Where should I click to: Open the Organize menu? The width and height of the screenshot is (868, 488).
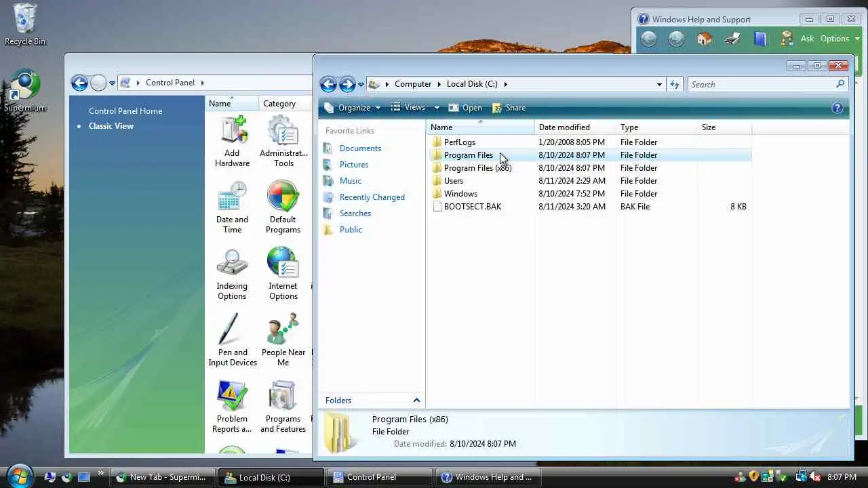coord(353,108)
